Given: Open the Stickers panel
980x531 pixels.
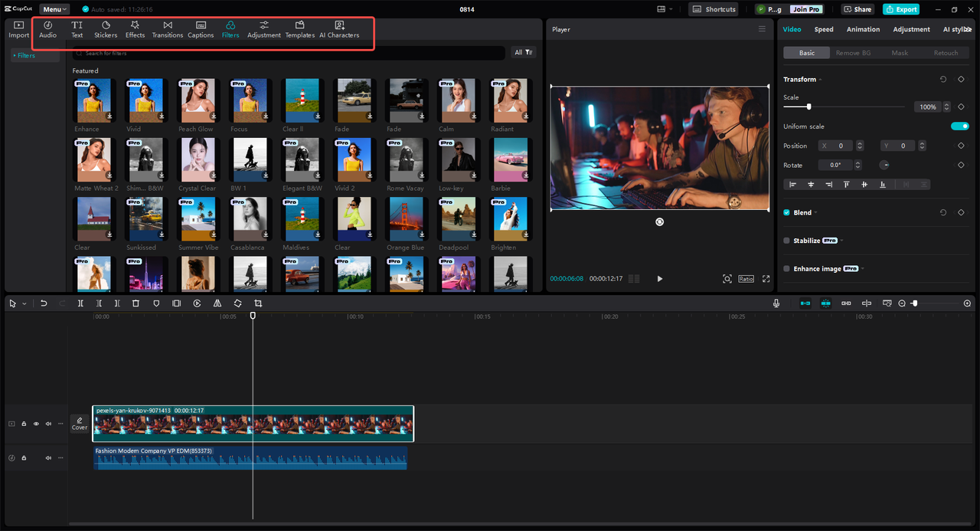Looking at the screenshot, I should [x=106, y=29].
